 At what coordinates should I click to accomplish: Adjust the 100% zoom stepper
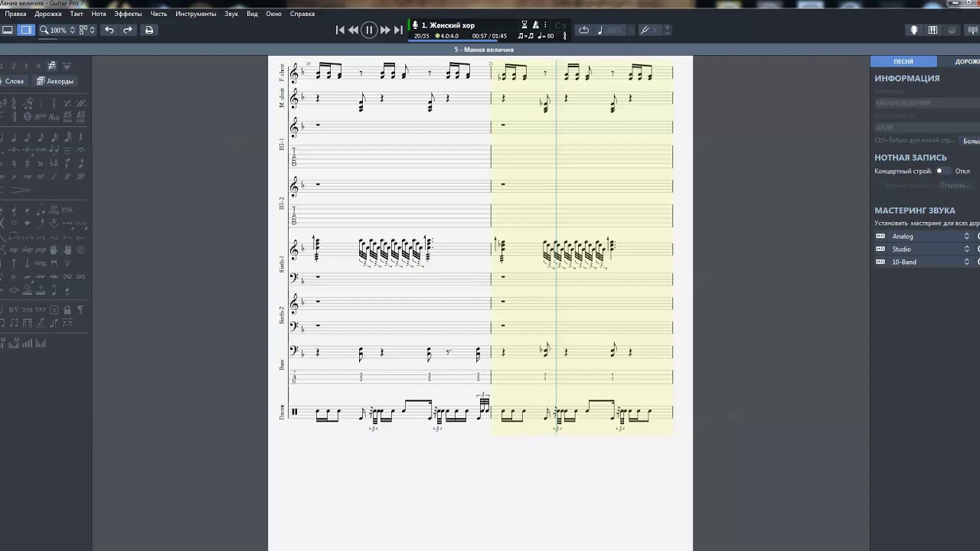tap(73, 30)
